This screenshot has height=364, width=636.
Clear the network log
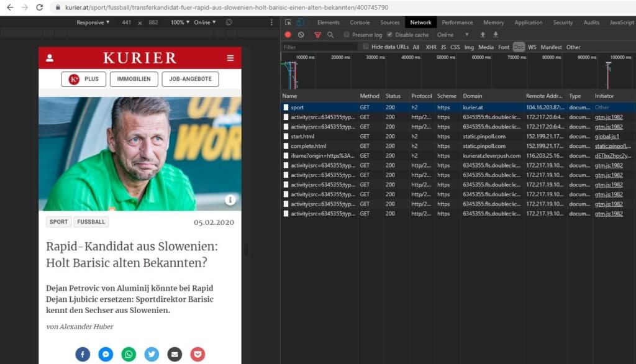click(x=301, y=35)
